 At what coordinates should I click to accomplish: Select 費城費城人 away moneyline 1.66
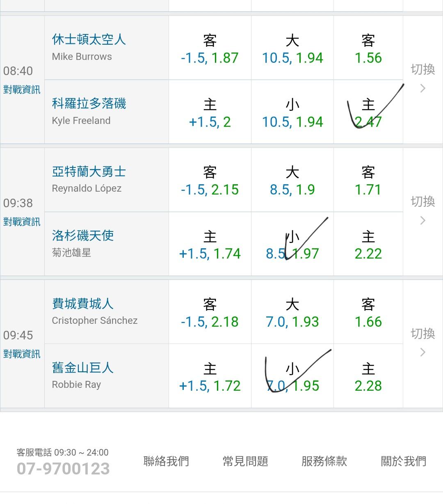368,313
